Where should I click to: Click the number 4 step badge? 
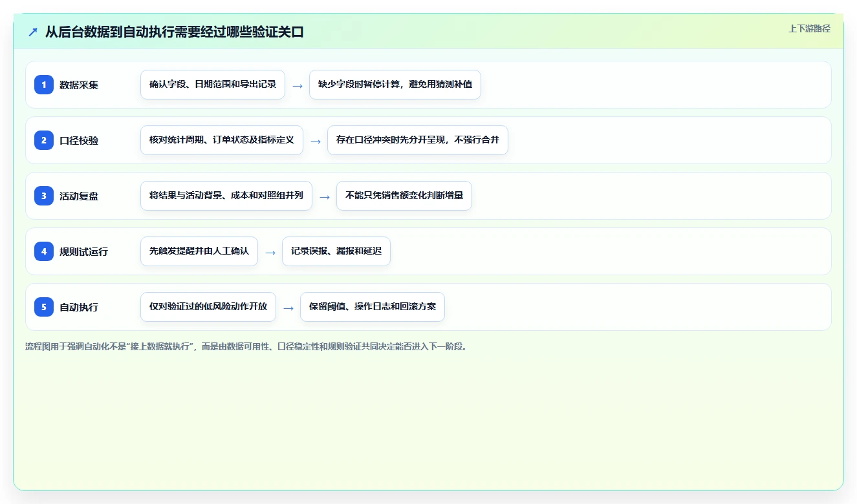44,251
